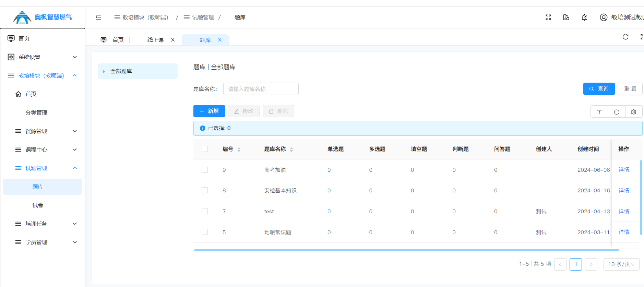The width and height of the screenshot is (644, 287).
Task: Click the 学员管理 menu list icon
Action: coord(18,242)
